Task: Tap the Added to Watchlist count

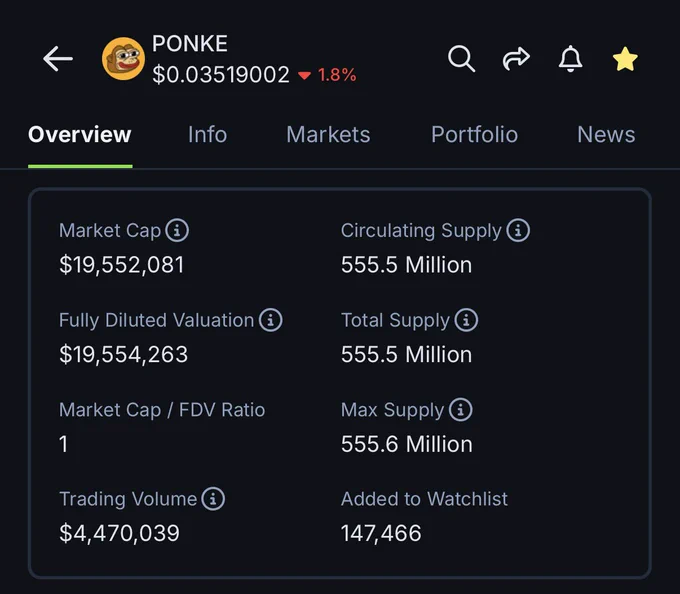Action: tap(381, 533)
